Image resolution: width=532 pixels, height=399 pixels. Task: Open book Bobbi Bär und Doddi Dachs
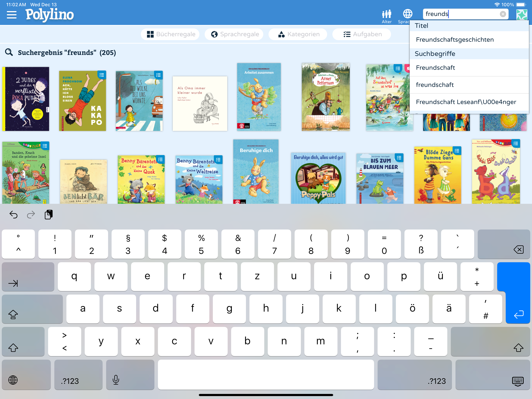pyautogui.click(x=496, y=172)
